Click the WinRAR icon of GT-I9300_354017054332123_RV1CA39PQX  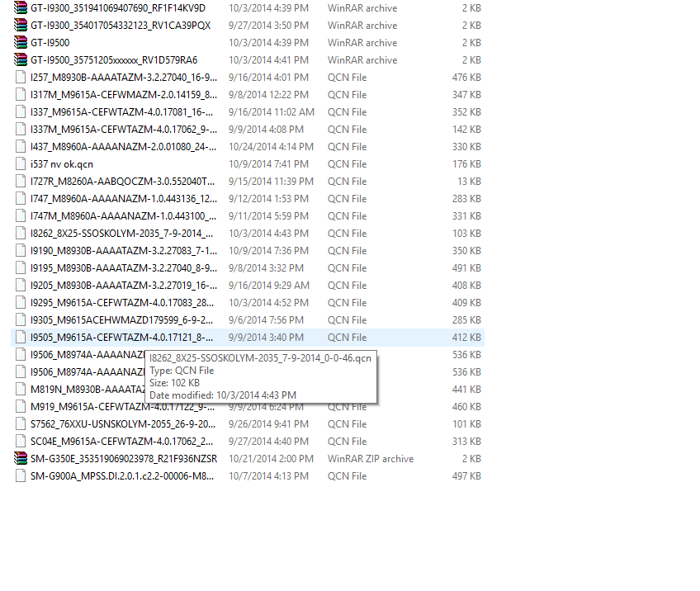click(21, 26)
